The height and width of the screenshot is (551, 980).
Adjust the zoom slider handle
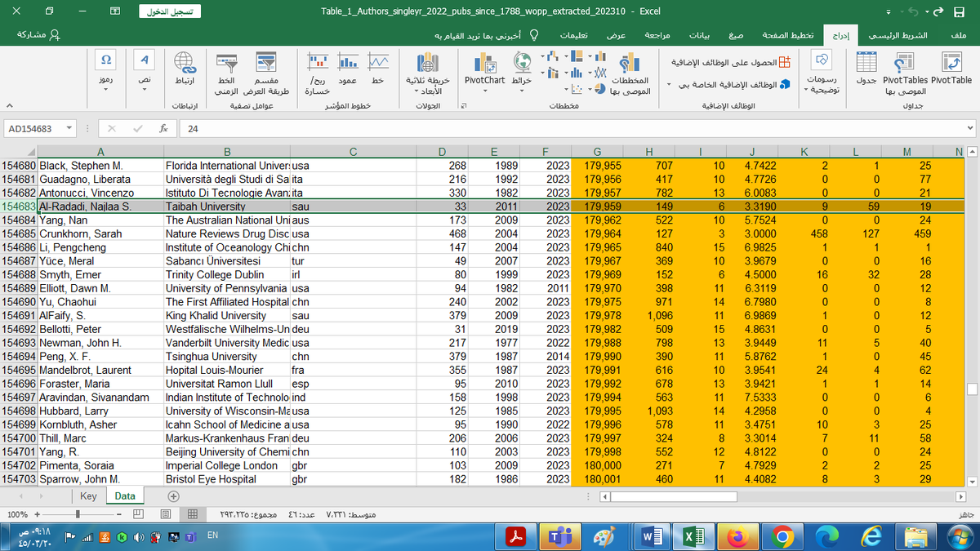tap(78, 515)
